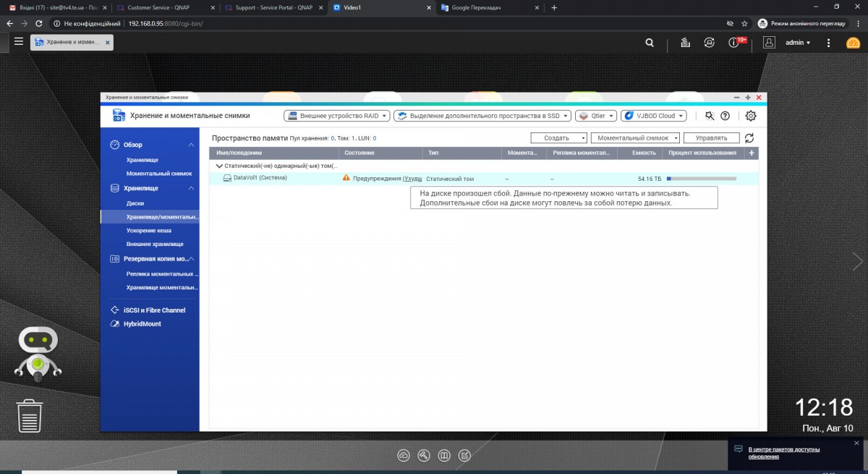Collapse the static single volume group
Screen dimensions: 868x474
point(219,166)
